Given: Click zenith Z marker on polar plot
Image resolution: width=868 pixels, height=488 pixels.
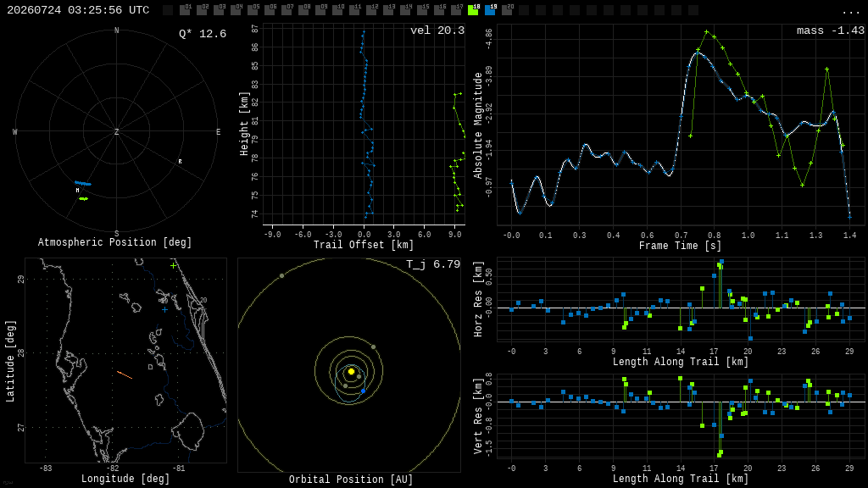Looking at the screenshot, I should (117, 131).
